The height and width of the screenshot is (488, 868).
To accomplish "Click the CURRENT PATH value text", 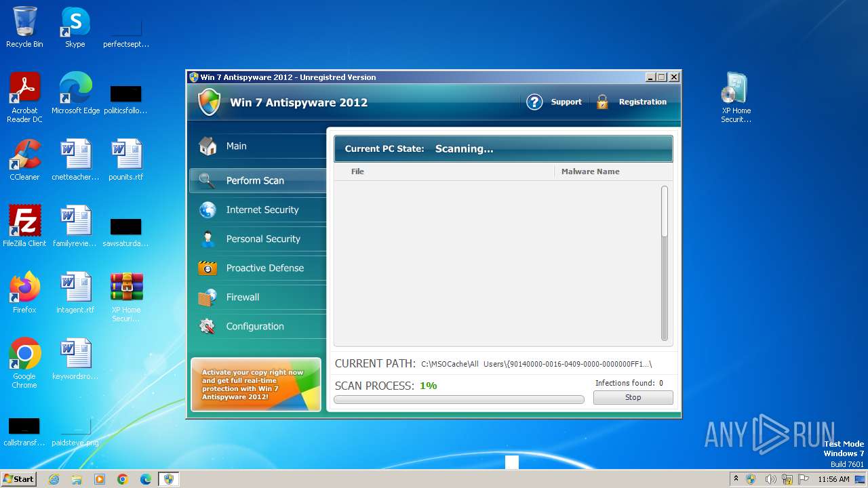I will pos(536,364).
